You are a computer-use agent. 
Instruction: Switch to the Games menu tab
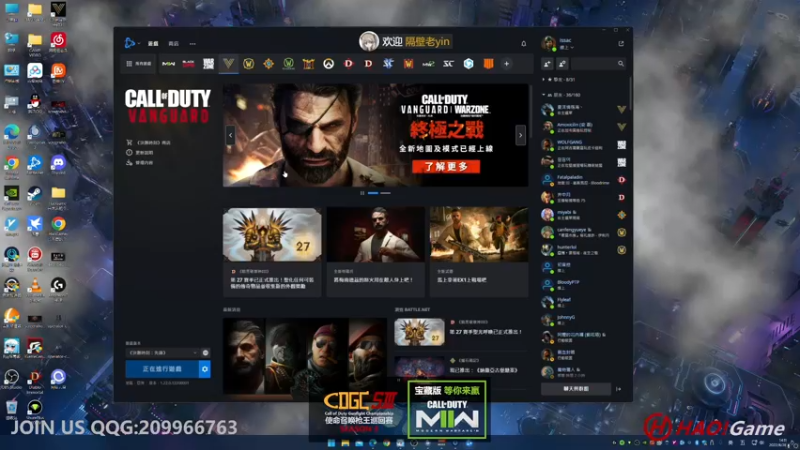click(153, 44)
